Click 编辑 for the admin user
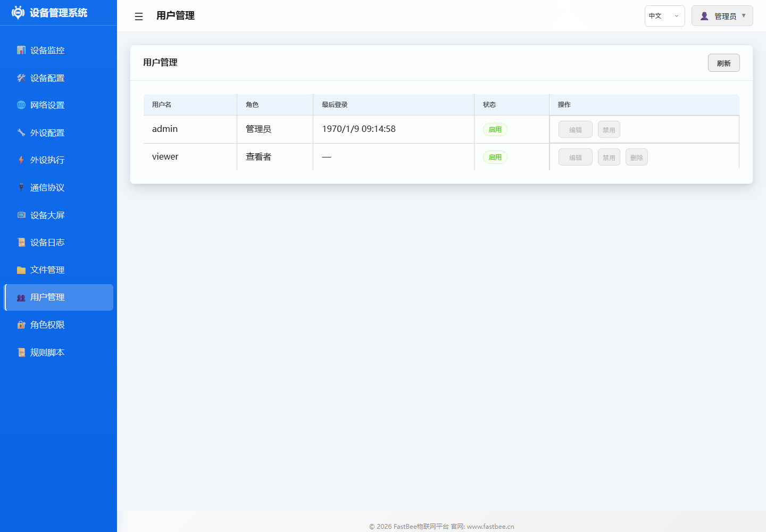Image resolution: width=766 pixels, height=532 pixels. click(x=575, y=129)
